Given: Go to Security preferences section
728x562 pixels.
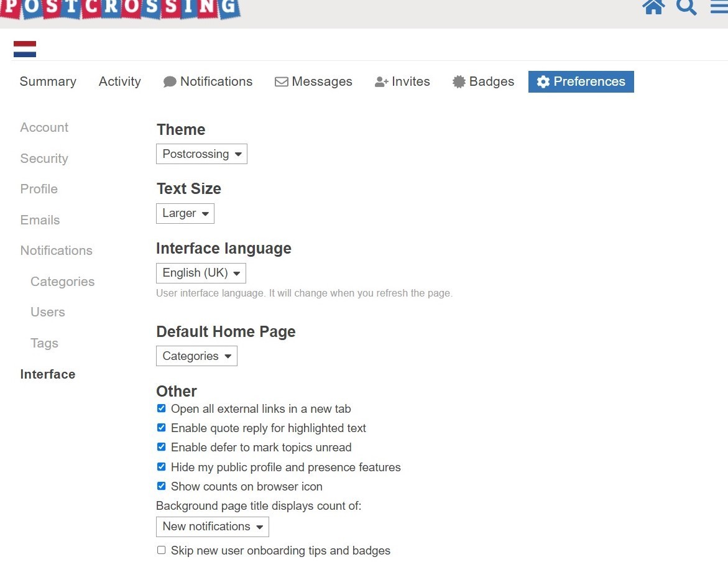Looking at the screenshot, I should 44,159.
